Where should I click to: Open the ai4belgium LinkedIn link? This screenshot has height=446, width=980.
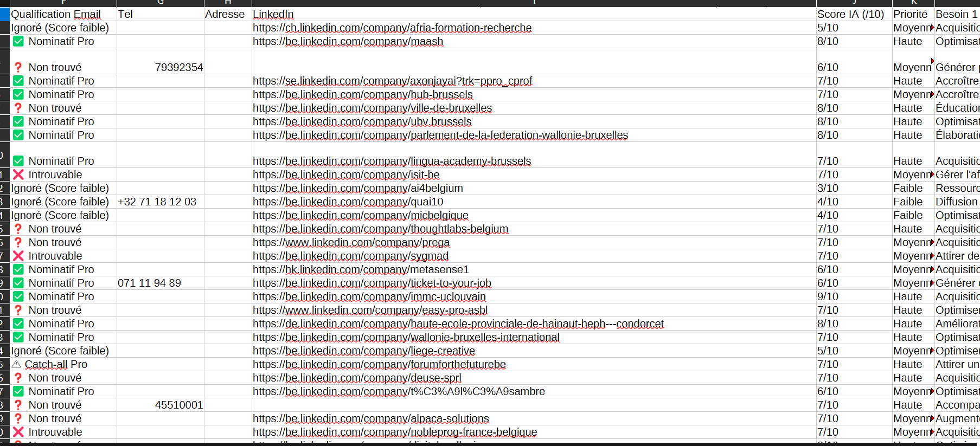coord(357,188)
